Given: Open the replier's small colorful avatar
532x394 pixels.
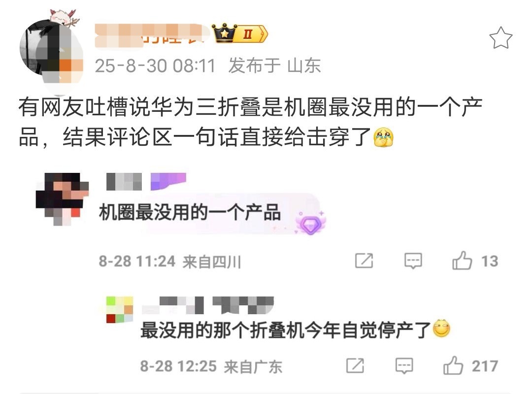Looking at the screenshot, I should 119,309.
